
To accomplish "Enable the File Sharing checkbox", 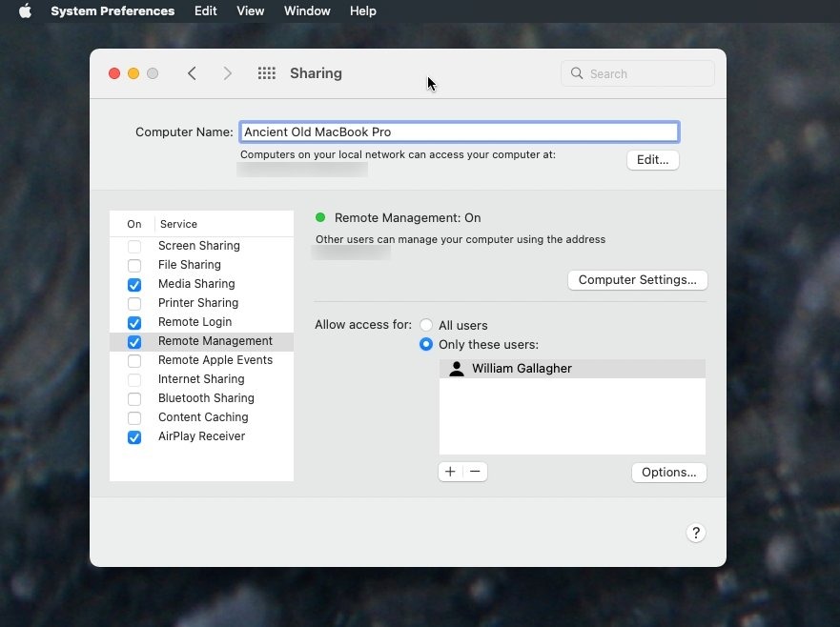I will click(134, 265).
